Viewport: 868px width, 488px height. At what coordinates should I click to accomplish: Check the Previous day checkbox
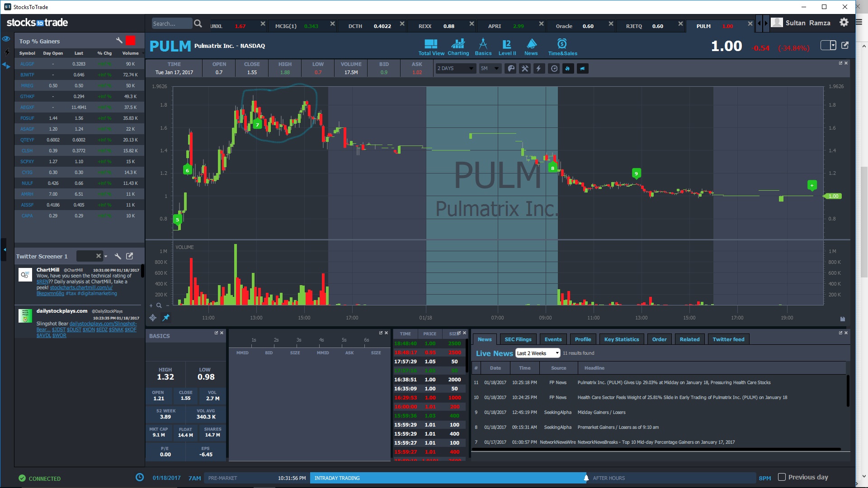(x=782, y=477)
